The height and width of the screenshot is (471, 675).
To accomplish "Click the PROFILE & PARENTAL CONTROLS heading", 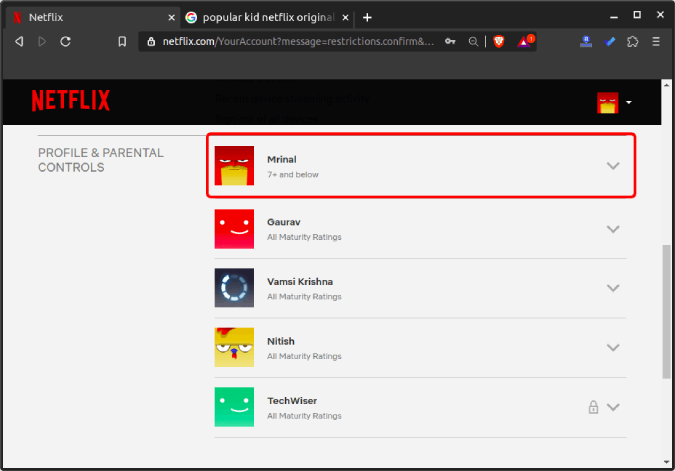I will 101,160.
